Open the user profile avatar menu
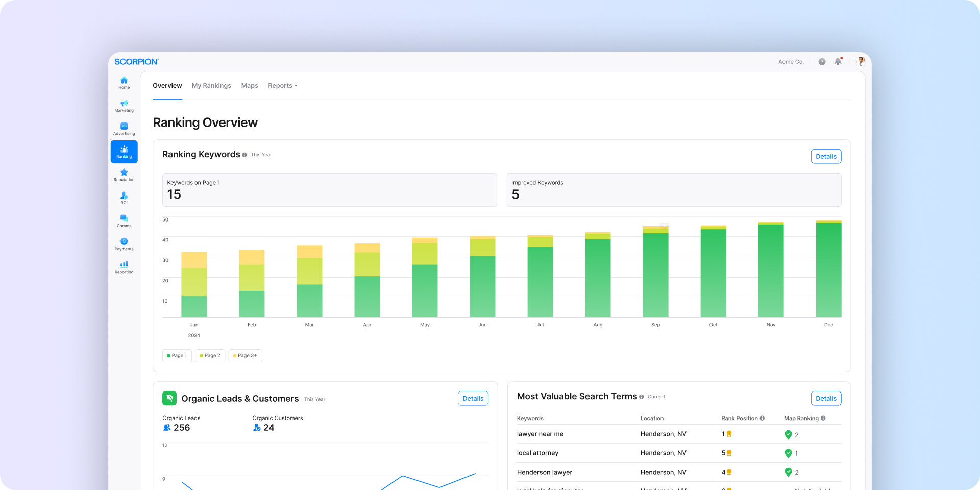Image resolution: width=980 pixels, height=490 pixels. [861, 62]
